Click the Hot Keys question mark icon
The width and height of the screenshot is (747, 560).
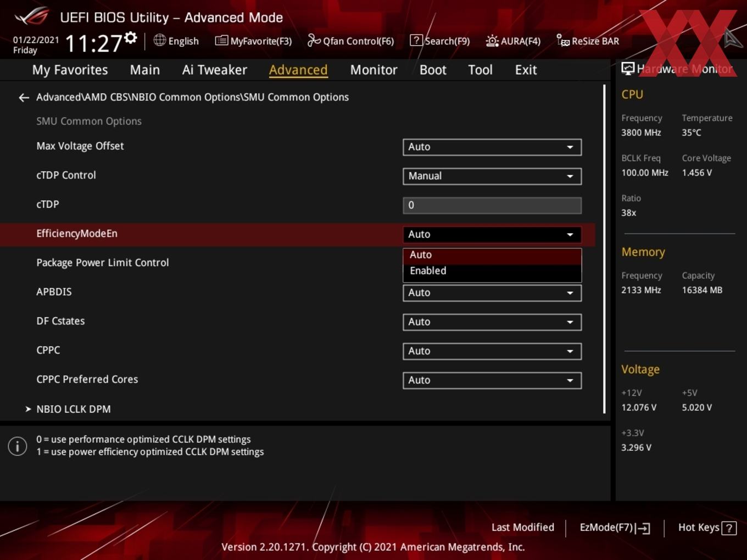729,528
